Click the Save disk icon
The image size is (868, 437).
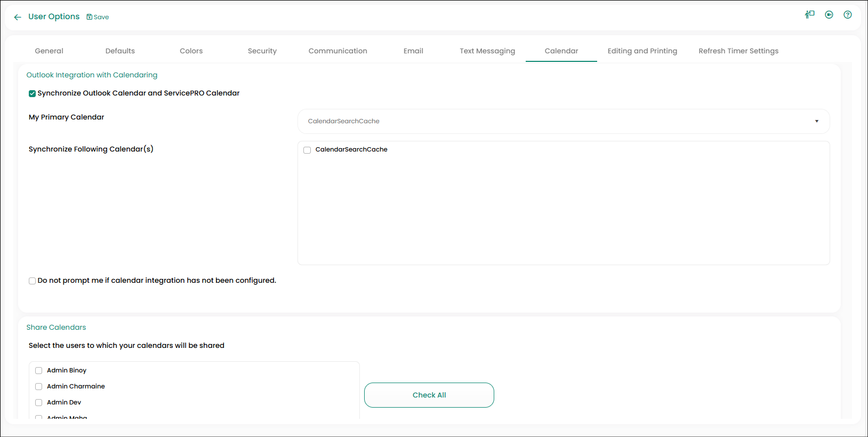click(x=90, y=17)
